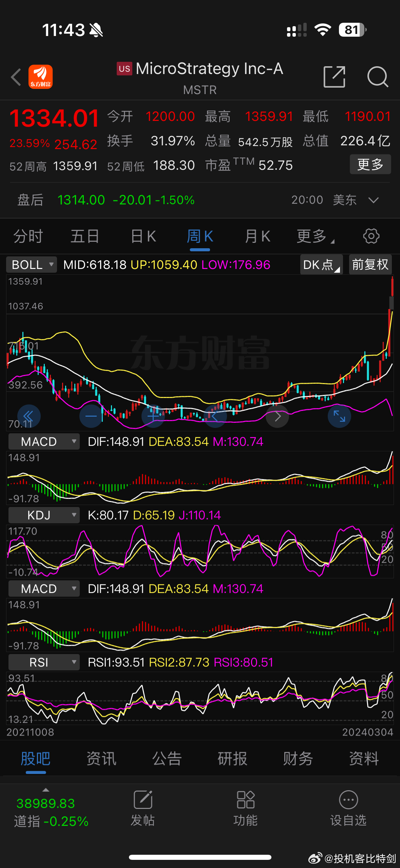This screenshot has width=400, height=868.
Task: Tap the 前复权 adjustment button
Action: point(370,265)
